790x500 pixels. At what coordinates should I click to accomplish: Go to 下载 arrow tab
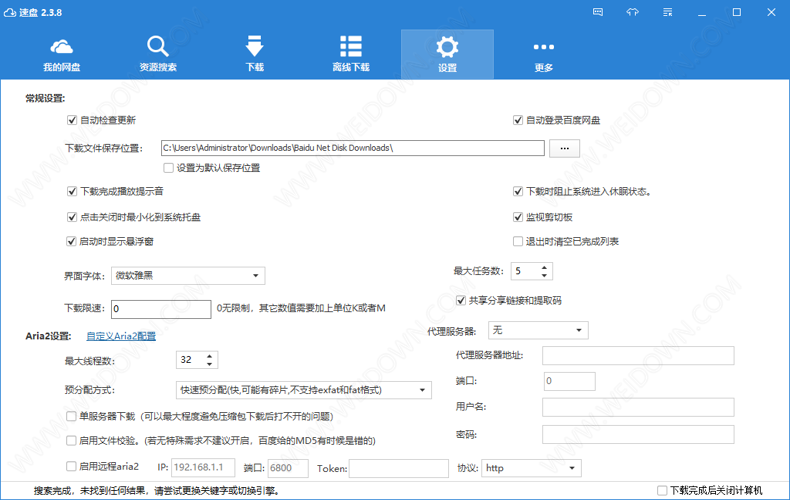[254, 54]
